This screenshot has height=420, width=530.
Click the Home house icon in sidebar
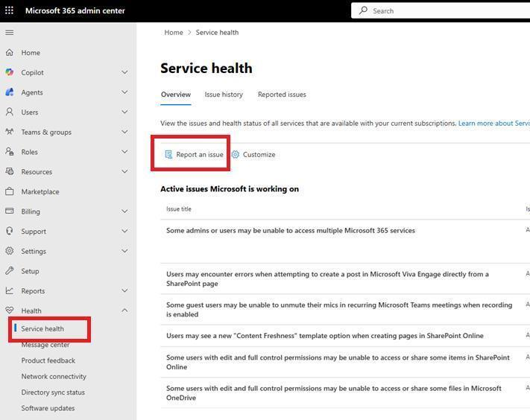pyautogui.click(x=10, y=52)
